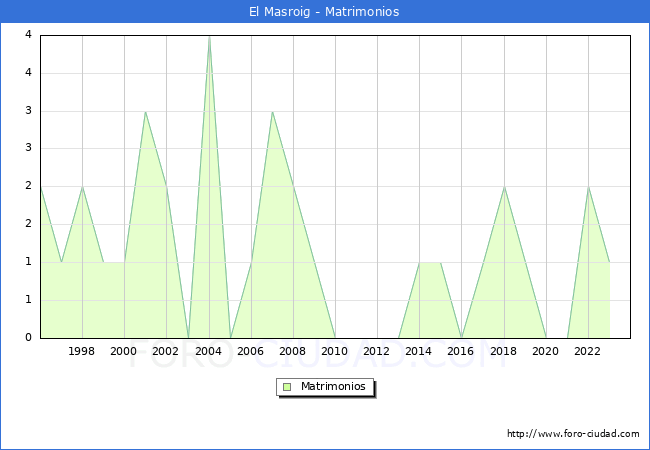Click the 2016 x-axis label
Viewport: 650px width, 450px height.
coord(461,351)
